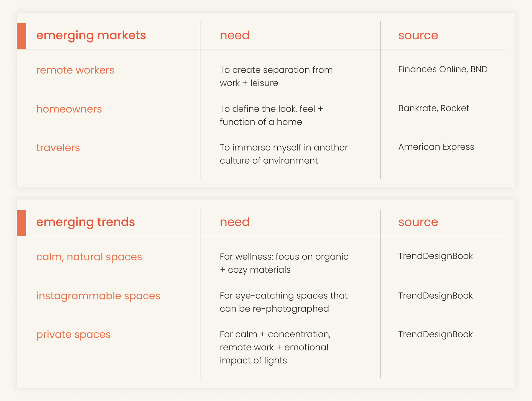Click TrendDesignBook source for private spaces
Image resolution: width=532 pixels, height=401 pixels.
436,334
